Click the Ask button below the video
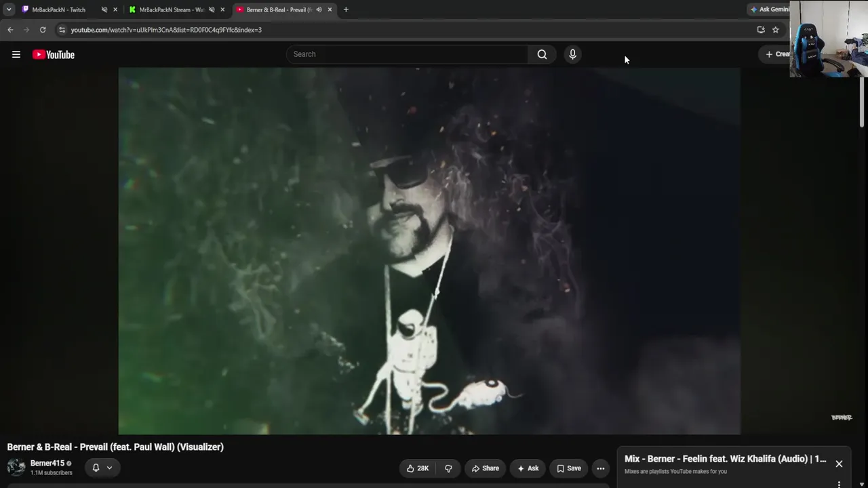This screenshot has height=488, width=868. click(528, 468)
